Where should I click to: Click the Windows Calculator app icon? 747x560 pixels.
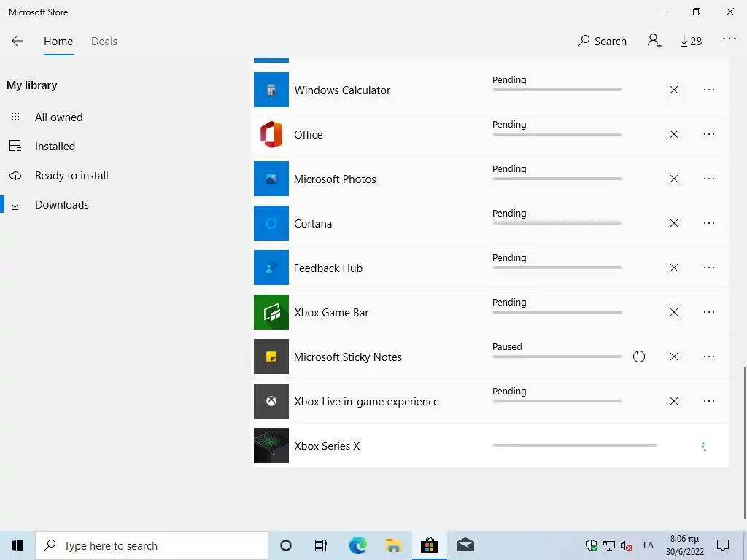271,90
